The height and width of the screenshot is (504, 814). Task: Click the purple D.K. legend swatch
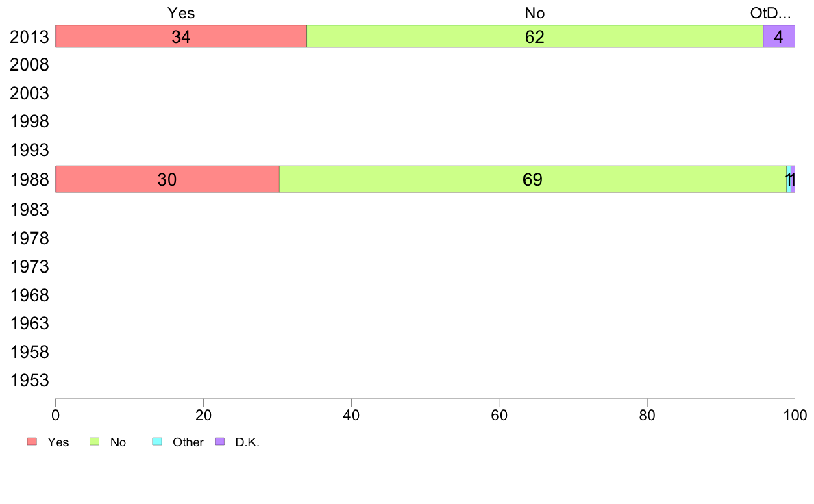[220, 442]
